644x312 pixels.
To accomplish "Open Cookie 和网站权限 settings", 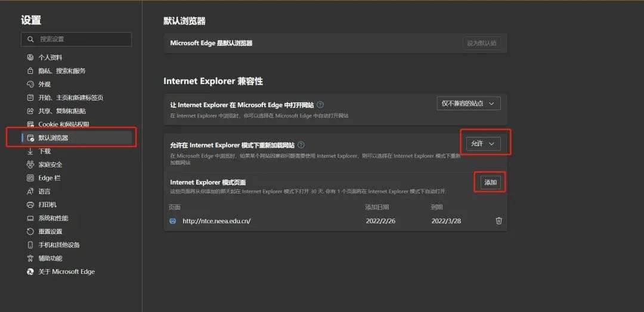I will [x=64, y=124].
